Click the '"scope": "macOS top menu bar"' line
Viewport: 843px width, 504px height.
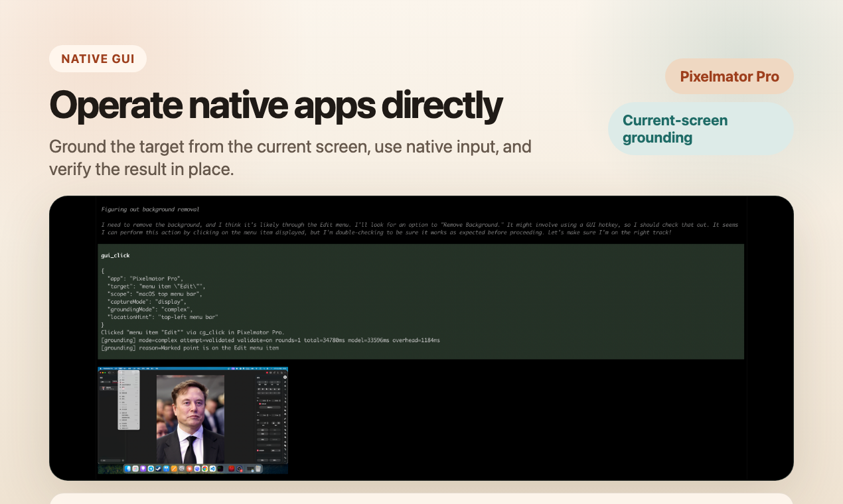(x=155, y=294)
